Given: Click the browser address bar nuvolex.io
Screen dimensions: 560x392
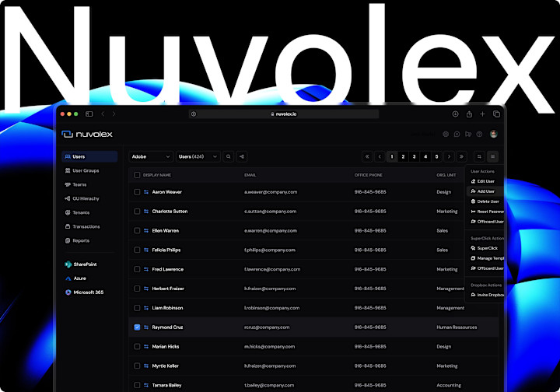Looking at the screenshot, I should (284, 114).
